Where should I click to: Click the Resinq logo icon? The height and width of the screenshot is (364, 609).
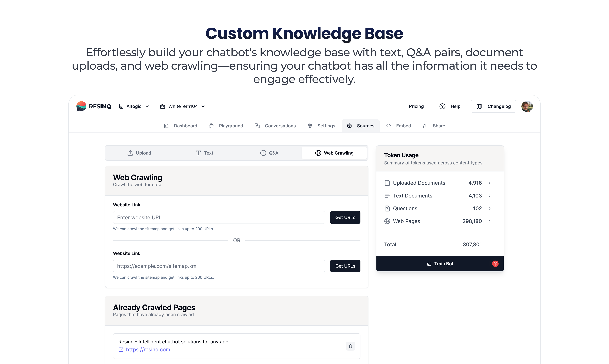[x=81, y=106]
